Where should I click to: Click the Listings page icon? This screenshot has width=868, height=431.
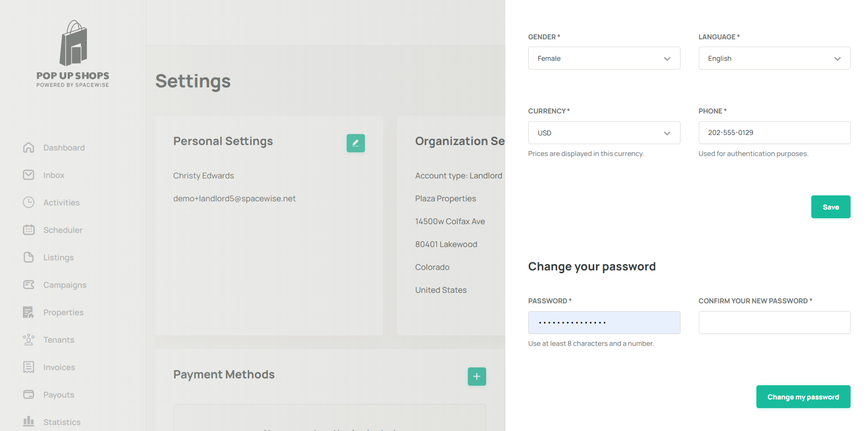coord(29,257)
